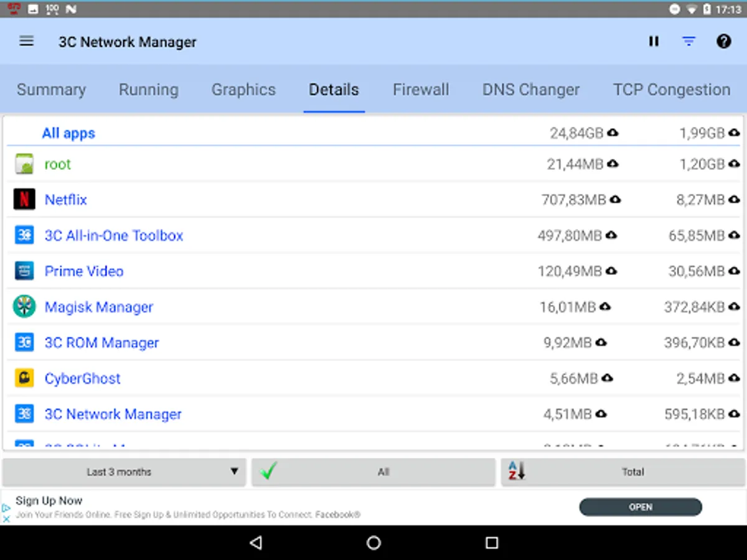747x560 pixels.
Task: Tap the Prime Video app icon
Action: click(24, 271)
